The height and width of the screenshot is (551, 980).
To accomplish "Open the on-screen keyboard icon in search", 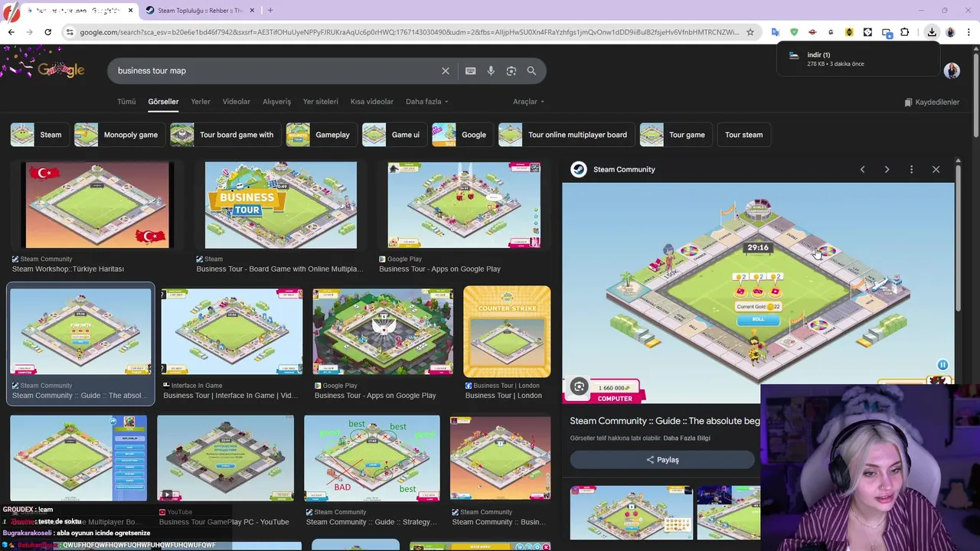I will click(x=471, y=70).
